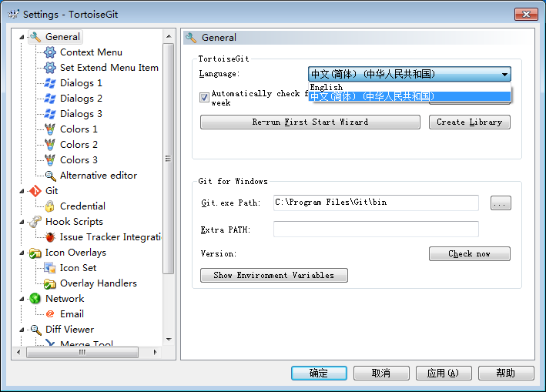Click the TortoiseGit title bar icon
Image resolution: width=546 pixels, height=392 pixels.
pos(14,15)
